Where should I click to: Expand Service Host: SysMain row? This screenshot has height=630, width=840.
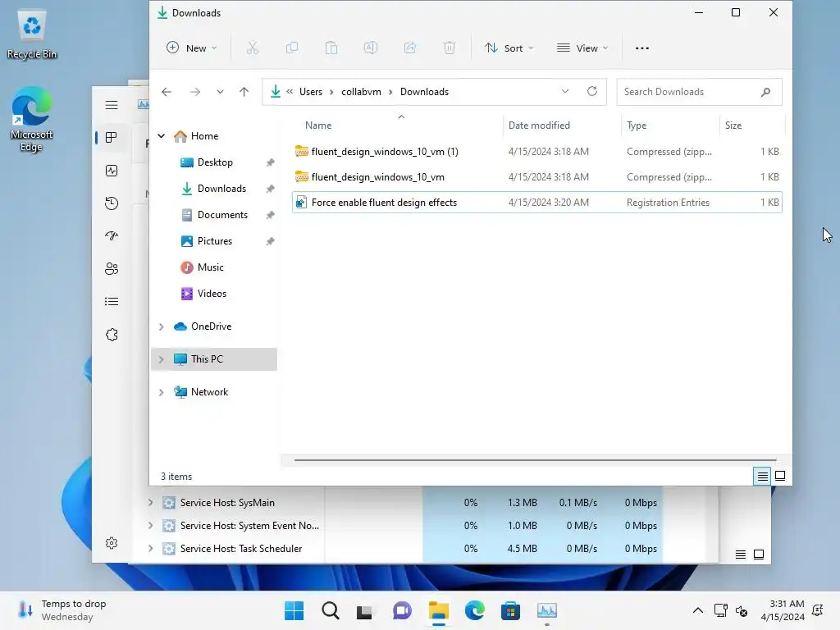(151, 503)
